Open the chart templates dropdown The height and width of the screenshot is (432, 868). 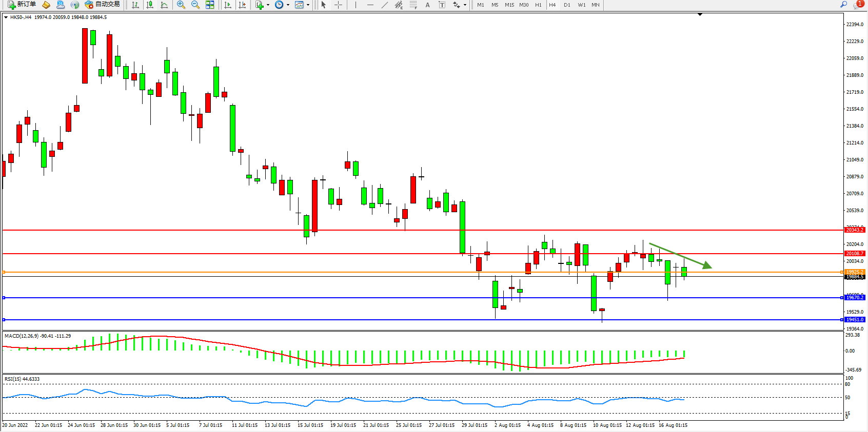click(x=308, y=5)
